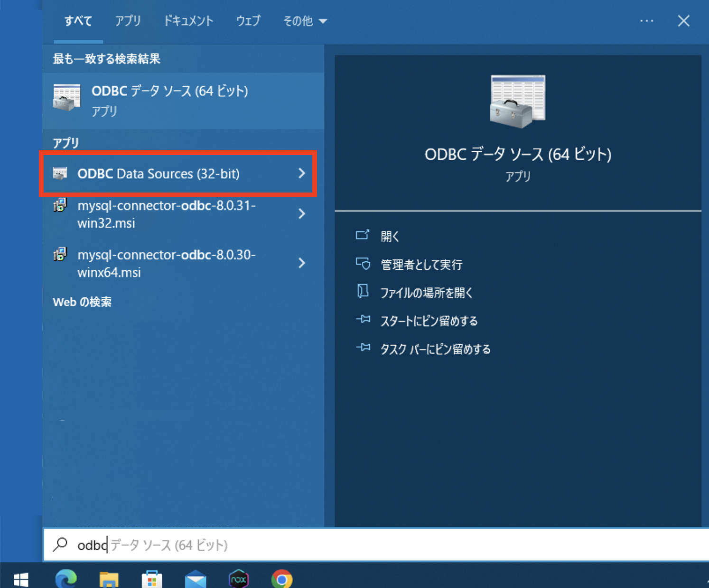Click 開く in the preview pane
Image resolution: width=709 pixels, height=588 pixels.
point(390,236)
